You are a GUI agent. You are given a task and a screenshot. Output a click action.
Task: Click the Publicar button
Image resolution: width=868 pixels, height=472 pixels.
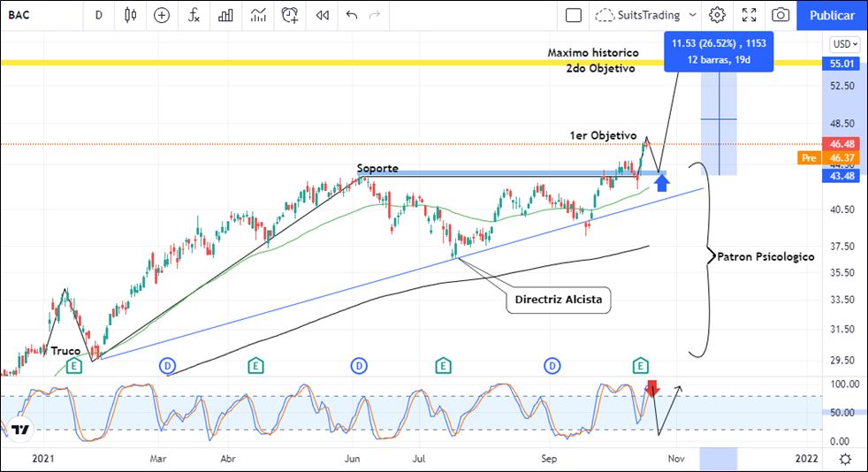[x=832, y=15]
